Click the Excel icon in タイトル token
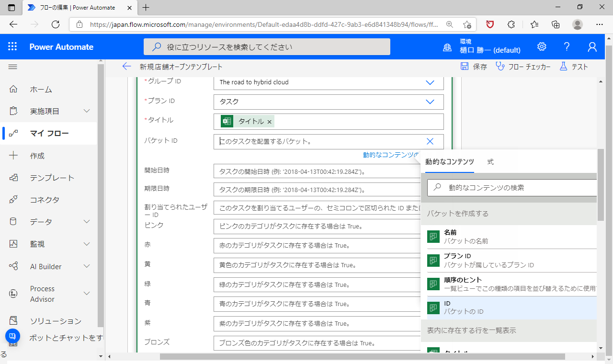 227,121
